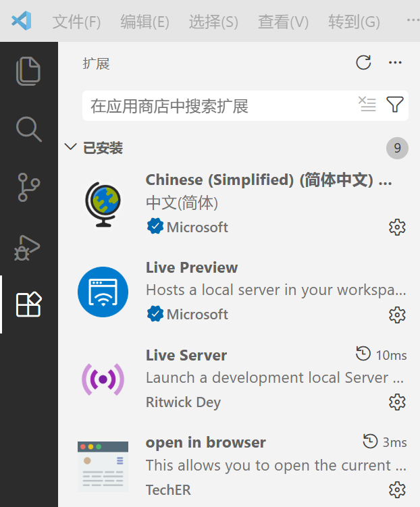
Task: Click 'Launch a development local Server' description
Action: tap(275, 378)
